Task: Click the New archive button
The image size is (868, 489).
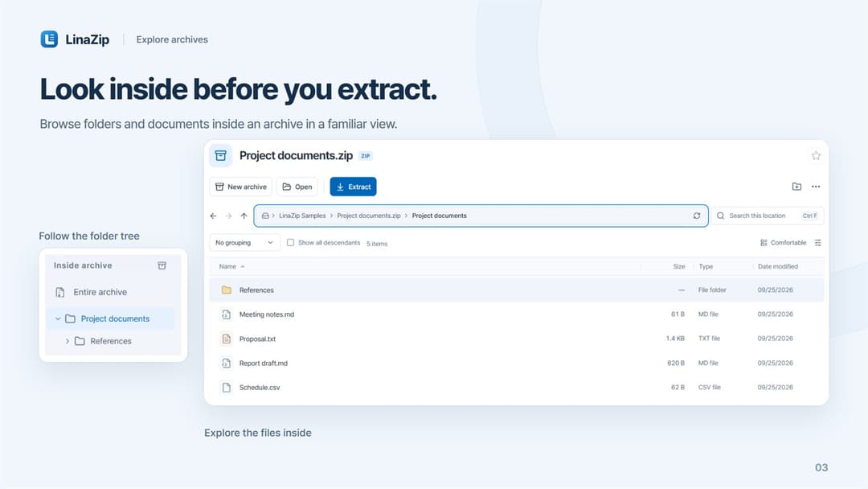Action: click(x=241, y=187)
